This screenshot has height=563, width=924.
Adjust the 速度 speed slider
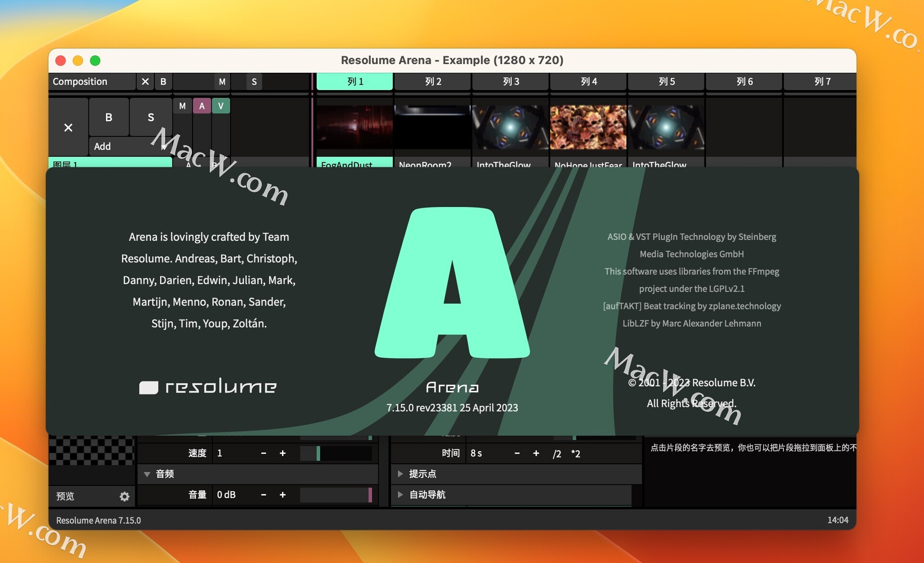coord(336,453)
